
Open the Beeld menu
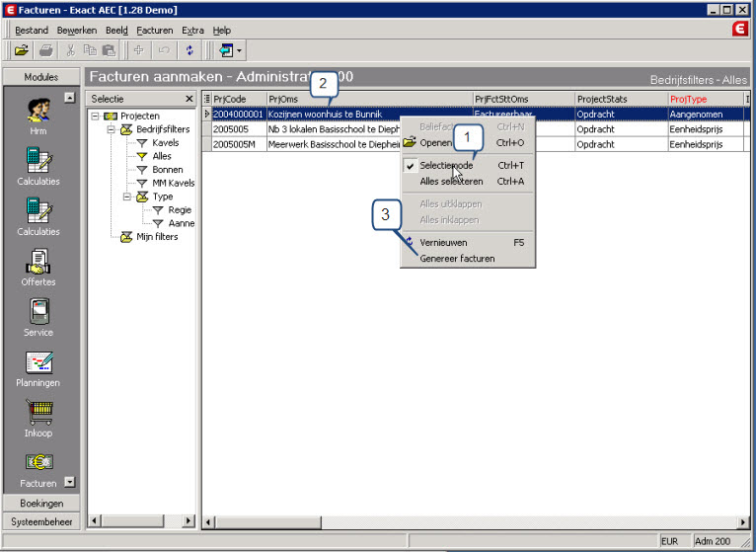tap(116, 31)
